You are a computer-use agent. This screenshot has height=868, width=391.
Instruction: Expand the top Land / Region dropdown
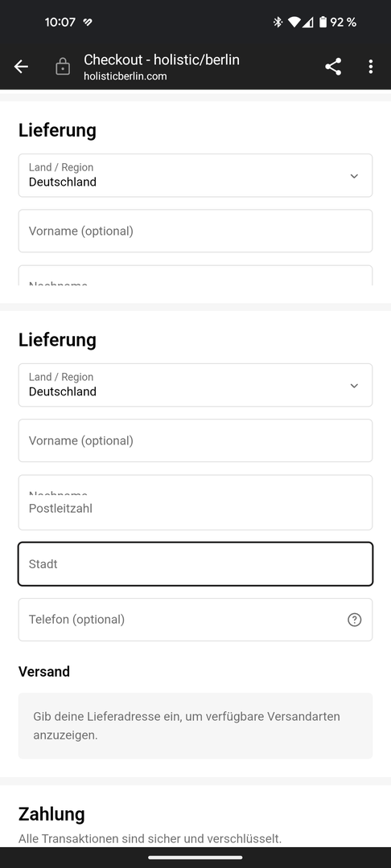tap(195, 175)
